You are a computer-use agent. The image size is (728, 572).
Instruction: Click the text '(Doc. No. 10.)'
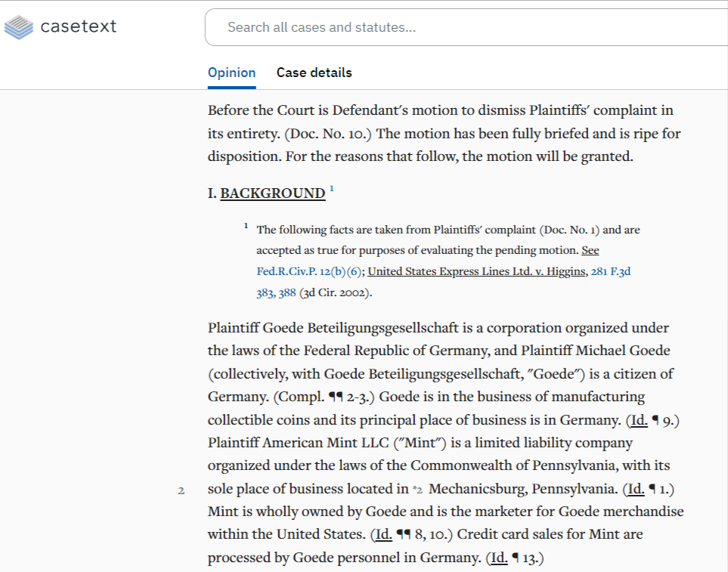(328, 134)
